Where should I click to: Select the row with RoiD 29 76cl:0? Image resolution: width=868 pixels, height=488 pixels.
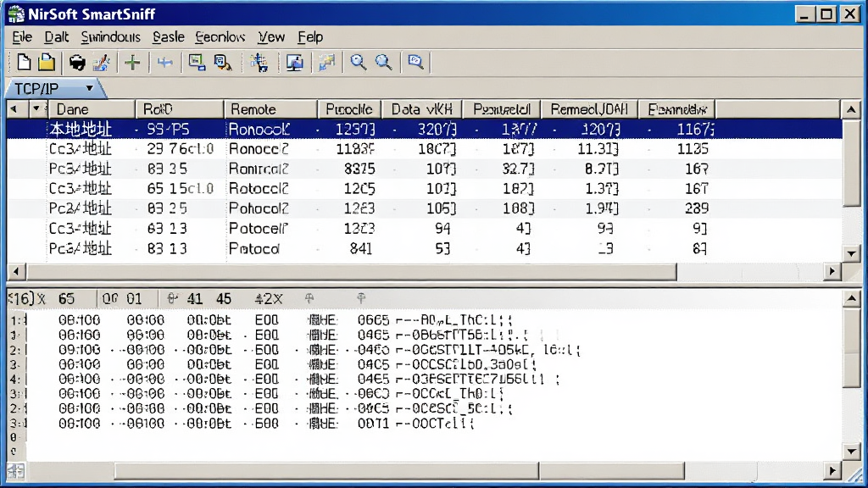click(425, 149)
